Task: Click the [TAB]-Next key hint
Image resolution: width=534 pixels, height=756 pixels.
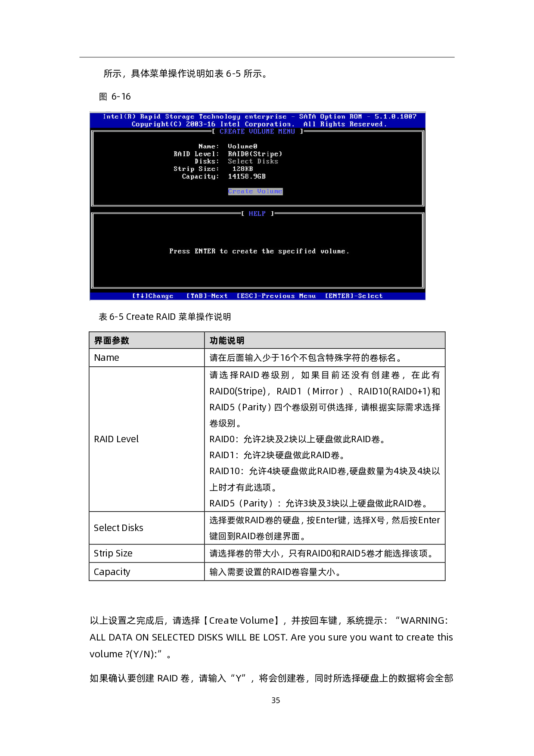Action: coord(207,296)
